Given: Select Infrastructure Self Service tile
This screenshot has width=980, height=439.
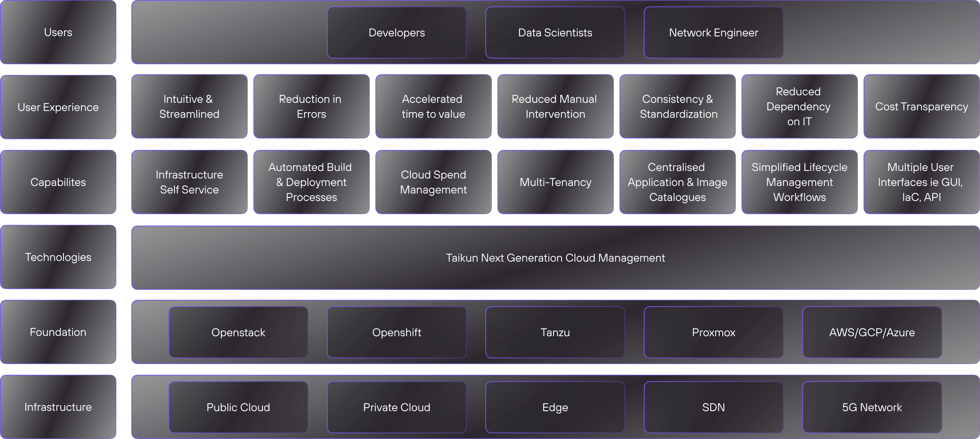Looking at the screenshot, I should (x=189, y=182).
